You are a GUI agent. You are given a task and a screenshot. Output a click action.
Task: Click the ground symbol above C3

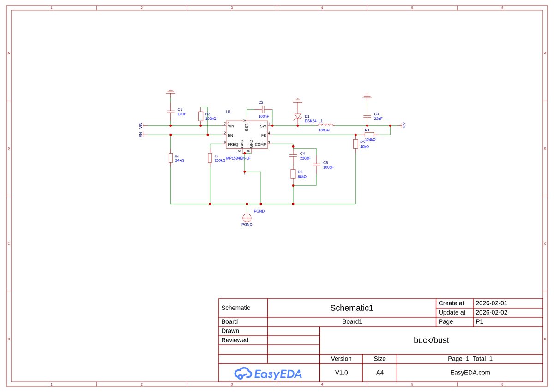pos(367,96)
